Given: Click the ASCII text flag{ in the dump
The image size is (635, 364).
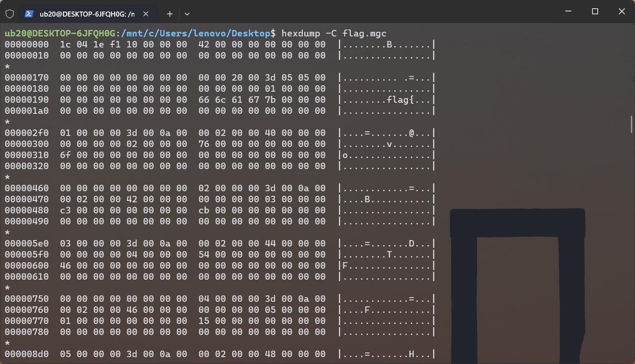Looking at the screenshot, I should point(400,100).
